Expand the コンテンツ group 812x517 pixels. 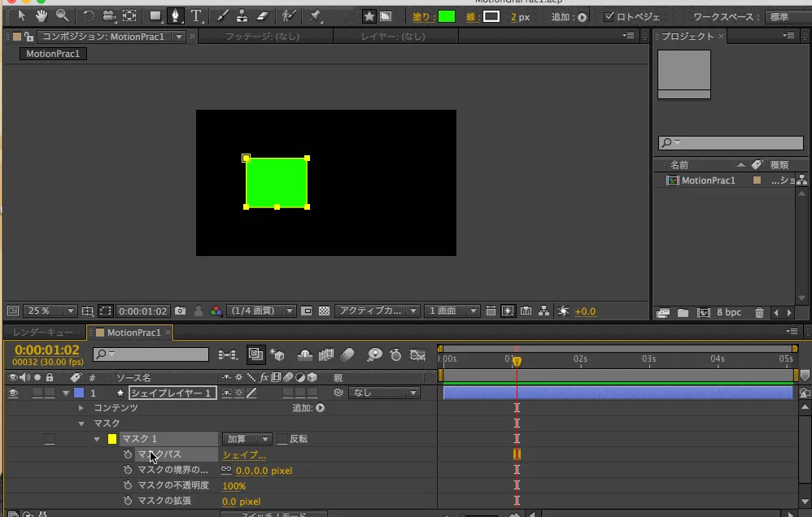[x=81, y=408]
